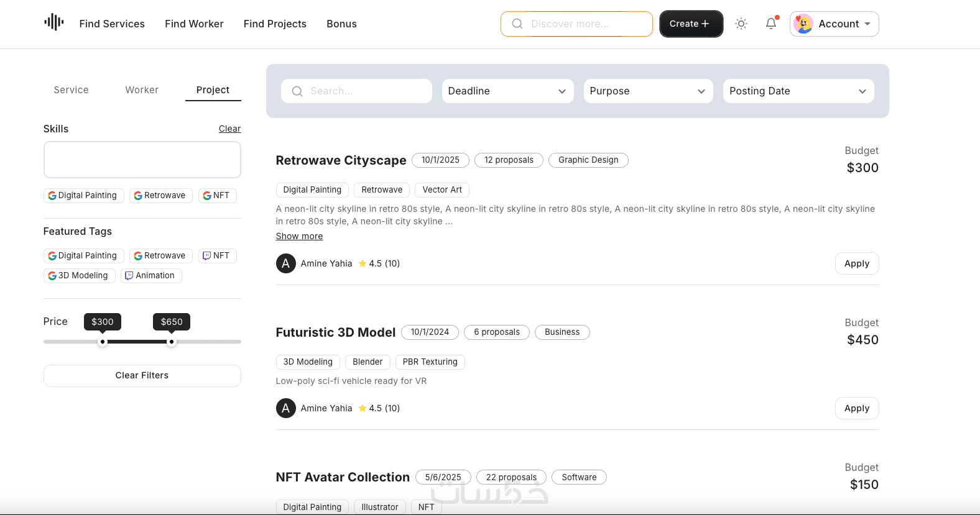Screen dimensions: 980x515
Task: Toggle the NFT featured tag with the Twitch icon
Action: pyautogui.click(x=217, y=255)
